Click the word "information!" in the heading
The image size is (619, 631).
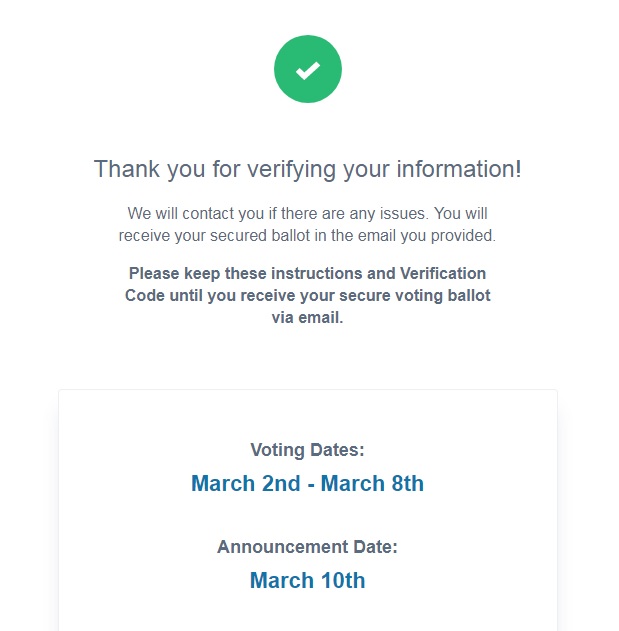pos(459,169)
